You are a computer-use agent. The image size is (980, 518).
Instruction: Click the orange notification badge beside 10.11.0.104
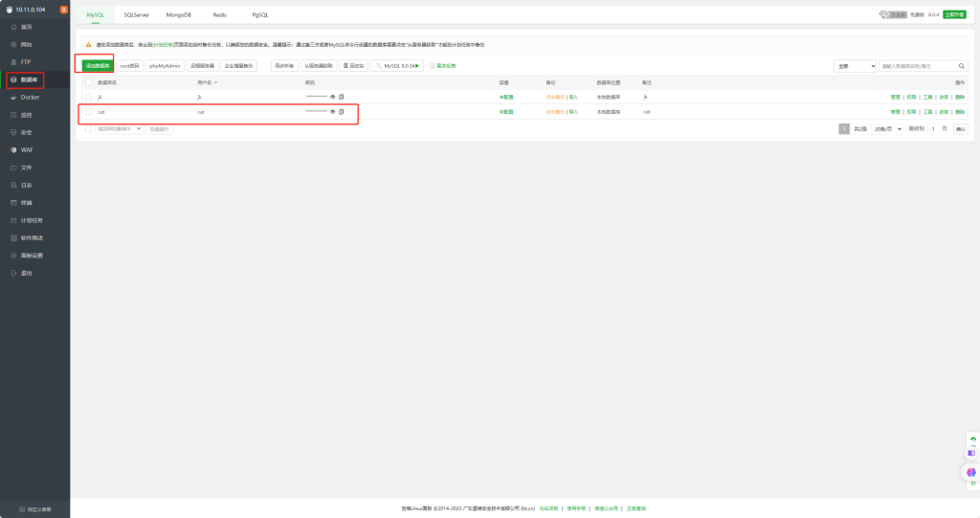64,10
